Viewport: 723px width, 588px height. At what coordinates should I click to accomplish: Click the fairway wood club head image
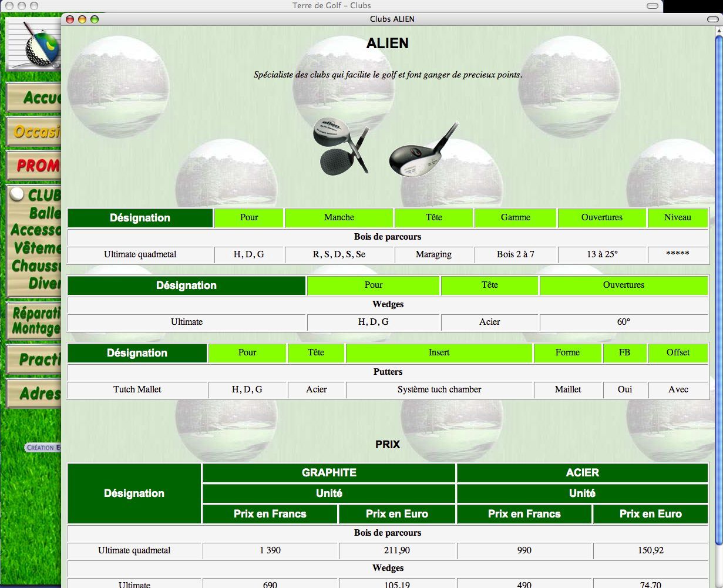(423, 148)
